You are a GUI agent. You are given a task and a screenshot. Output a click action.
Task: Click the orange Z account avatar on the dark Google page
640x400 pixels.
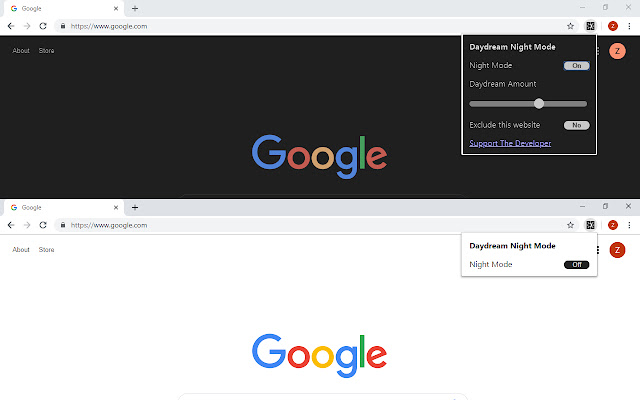pos(617,51)
